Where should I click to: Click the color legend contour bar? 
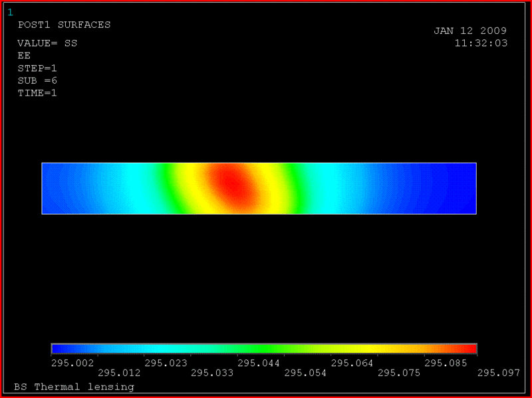(264, 349)
